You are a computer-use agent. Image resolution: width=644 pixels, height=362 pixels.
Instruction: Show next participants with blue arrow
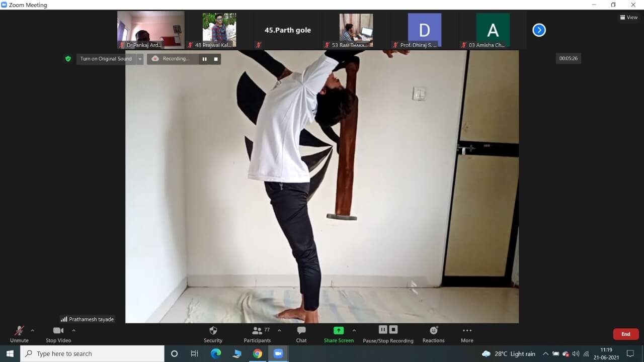(539, 30)
